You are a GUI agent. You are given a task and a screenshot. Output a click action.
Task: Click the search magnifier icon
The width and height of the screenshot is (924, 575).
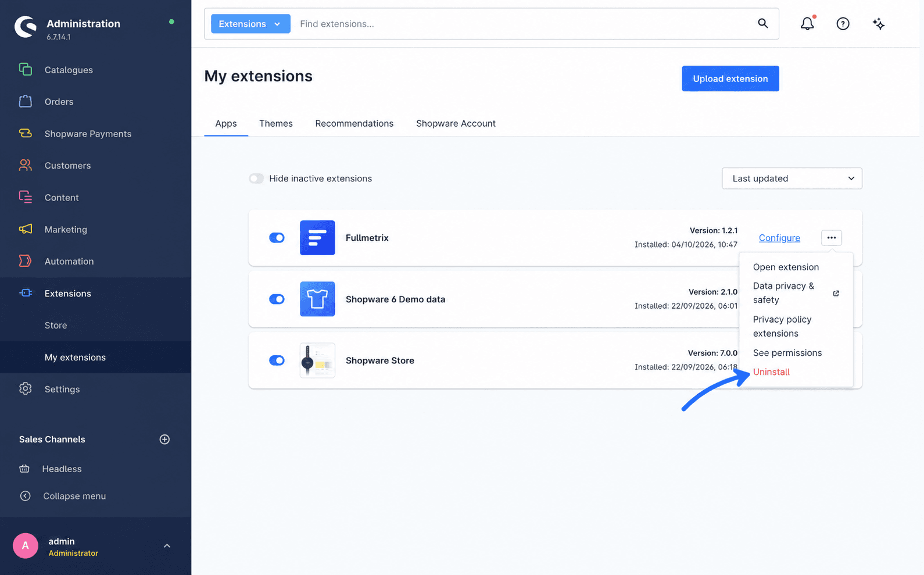point(762,23)
